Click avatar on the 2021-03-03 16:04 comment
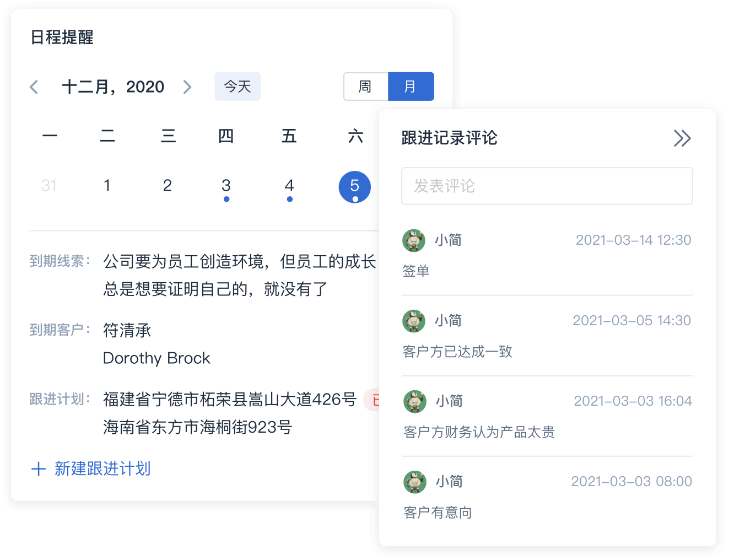This screenshot has width=734, height=560. pyautogui.click(x=415, y=401)
